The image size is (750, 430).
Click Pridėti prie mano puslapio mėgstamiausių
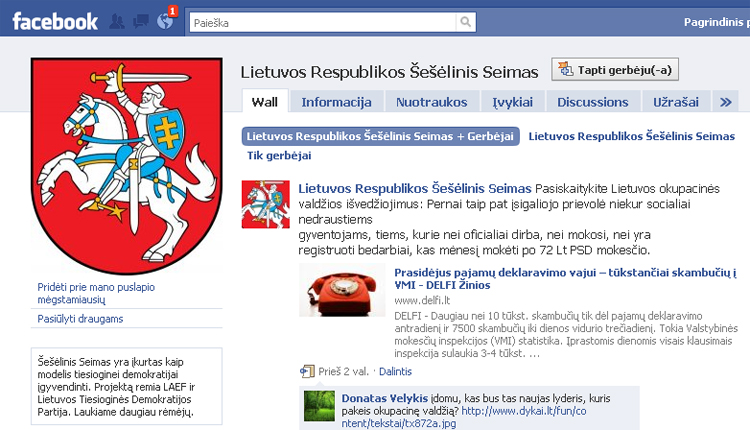pyautogui.click(x=96, y=293)
